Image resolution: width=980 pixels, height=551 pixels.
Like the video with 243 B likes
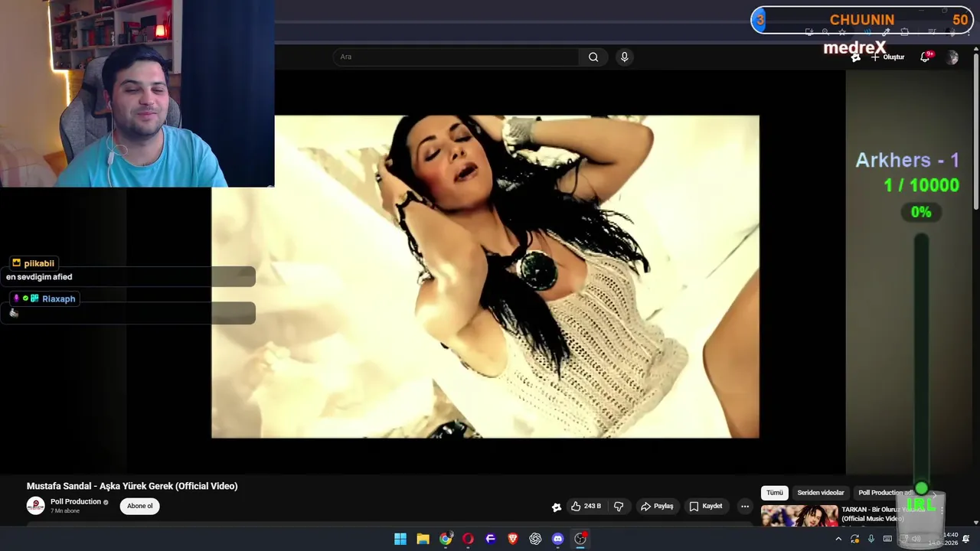[x=586, y=507]
